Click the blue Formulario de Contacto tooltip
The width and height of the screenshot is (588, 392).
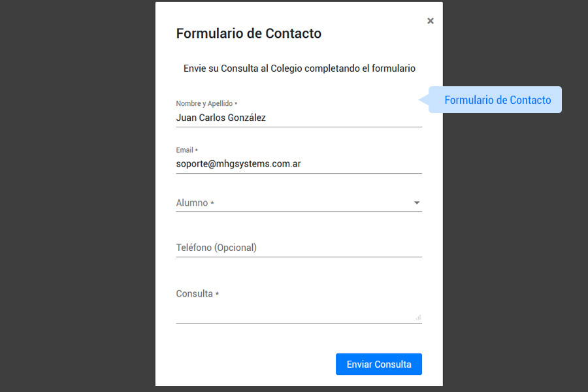(x=498, y=100)
